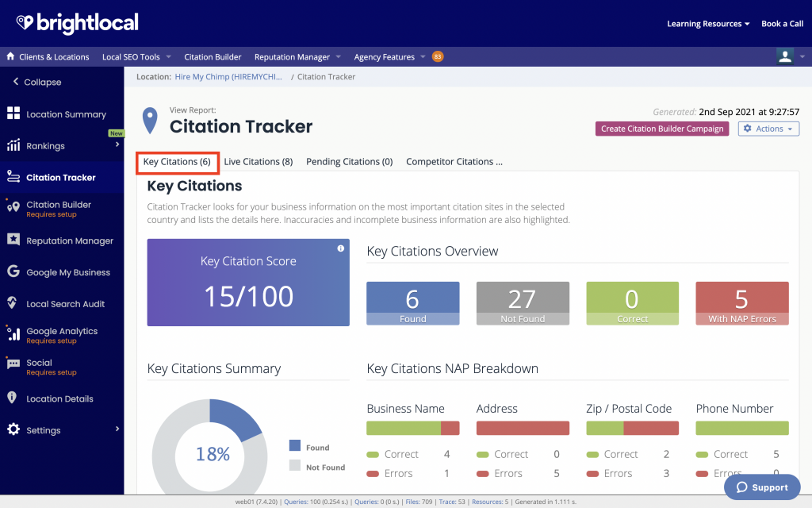This screenshot has width=812, height=508.
Task: Open the Agency Features dropdown
Action: point(385,56)
